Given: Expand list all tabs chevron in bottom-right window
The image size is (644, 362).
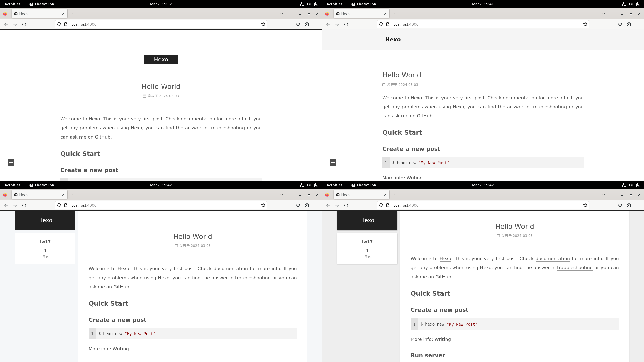Looking at the screenshot, I should point(604,195).
